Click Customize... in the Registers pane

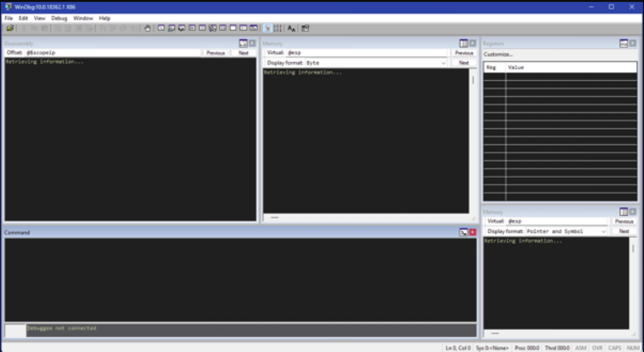coord(498,54)
